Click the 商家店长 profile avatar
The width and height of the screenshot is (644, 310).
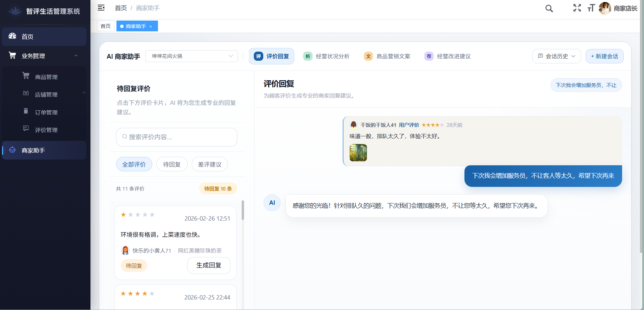point(605,8)
